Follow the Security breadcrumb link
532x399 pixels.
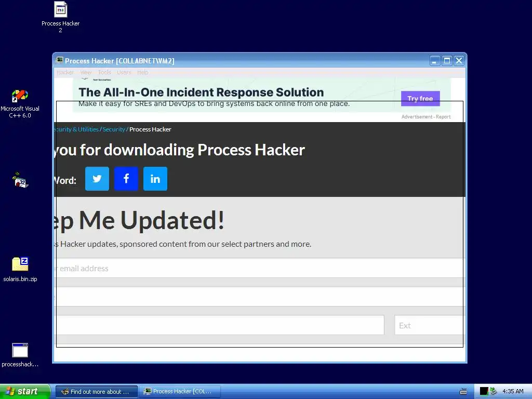tap(114, 129)
